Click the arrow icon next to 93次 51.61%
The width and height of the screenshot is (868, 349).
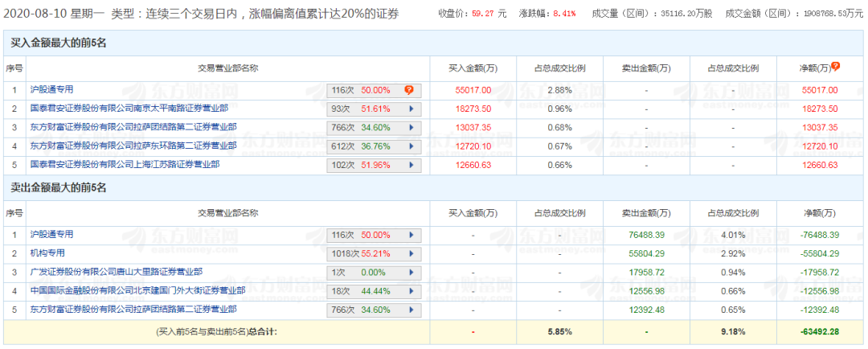[411, 109]
